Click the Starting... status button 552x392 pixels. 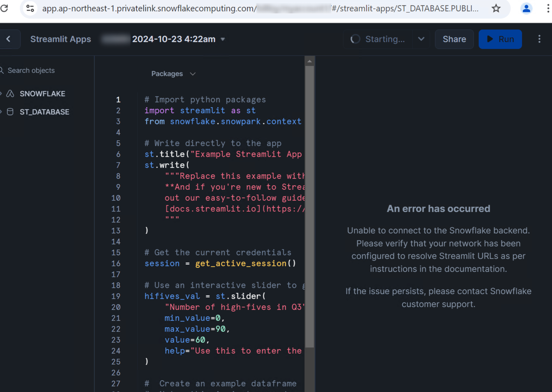378,39
